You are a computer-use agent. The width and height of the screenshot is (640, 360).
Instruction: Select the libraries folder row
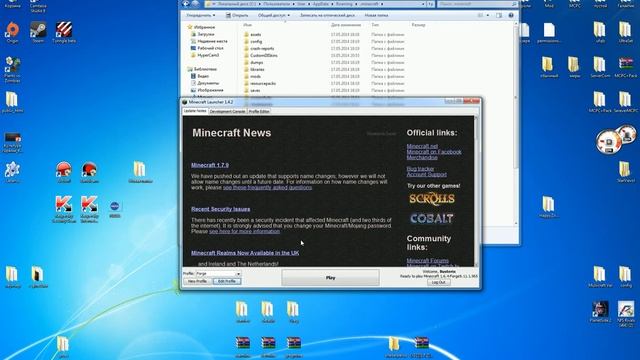pyautogui.click(x=324, y=69)
